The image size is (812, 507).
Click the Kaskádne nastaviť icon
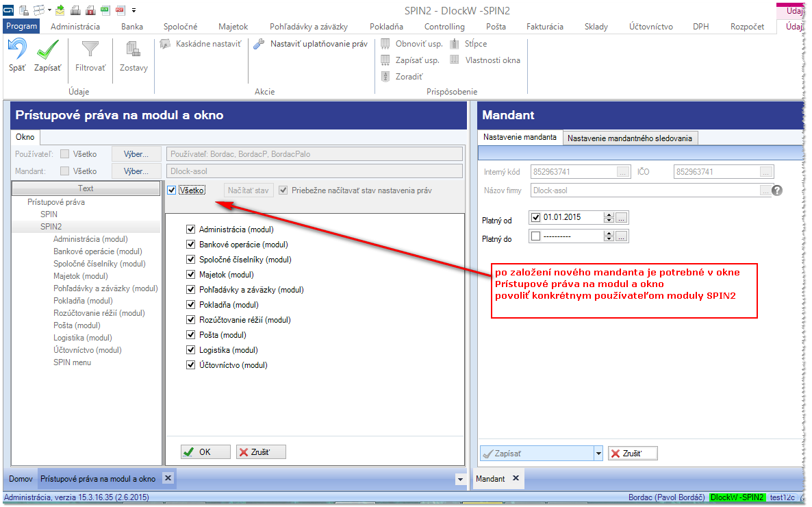click(165, 44)
